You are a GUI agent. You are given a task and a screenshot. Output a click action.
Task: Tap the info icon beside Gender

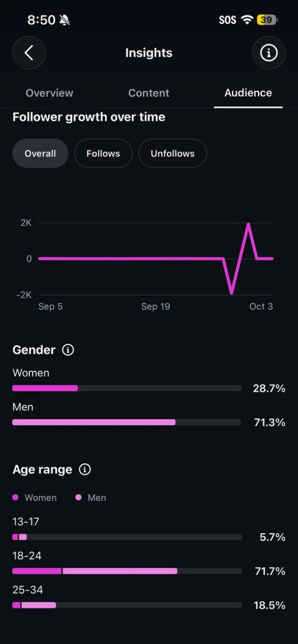point(68,350)
